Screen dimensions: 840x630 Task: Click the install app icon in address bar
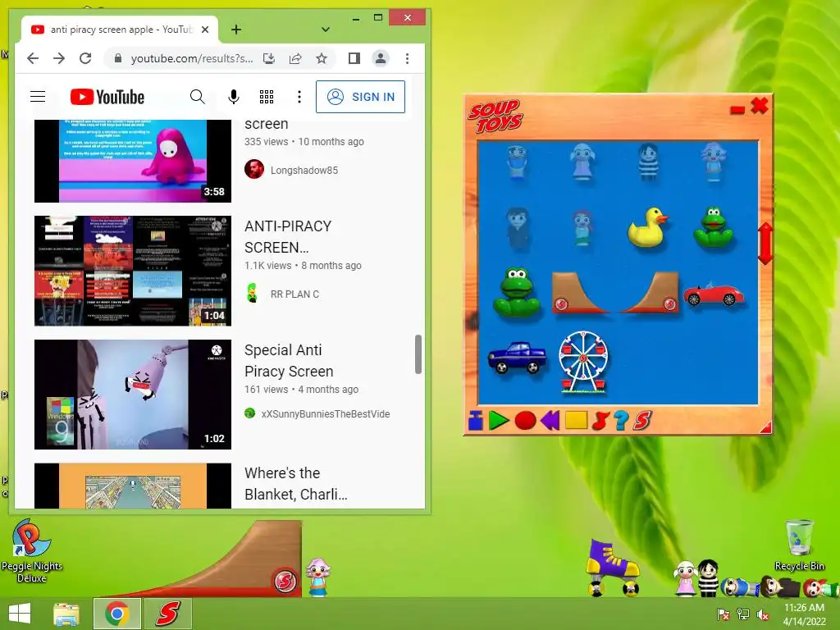[269, 58]
